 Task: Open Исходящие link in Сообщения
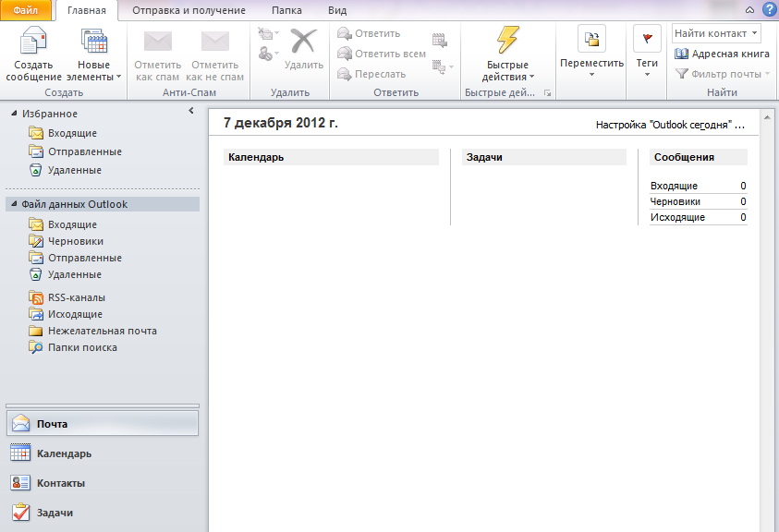[677, 217]
